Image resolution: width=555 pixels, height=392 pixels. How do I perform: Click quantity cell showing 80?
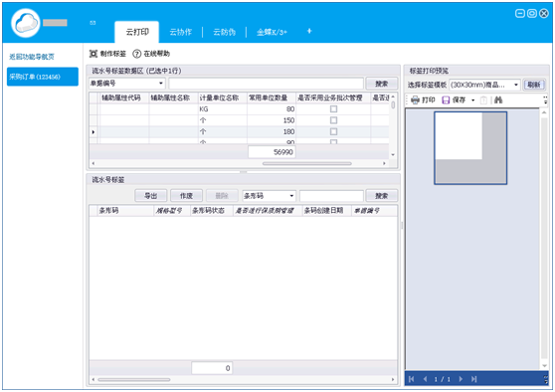pos(272,109)
